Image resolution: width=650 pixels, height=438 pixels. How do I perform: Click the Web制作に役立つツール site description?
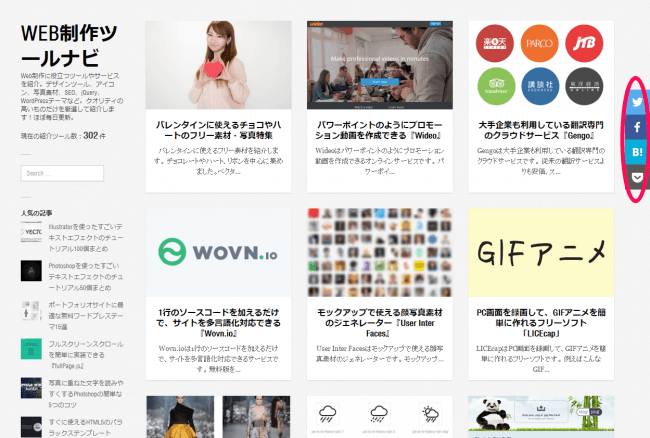(x=72, y=97)
